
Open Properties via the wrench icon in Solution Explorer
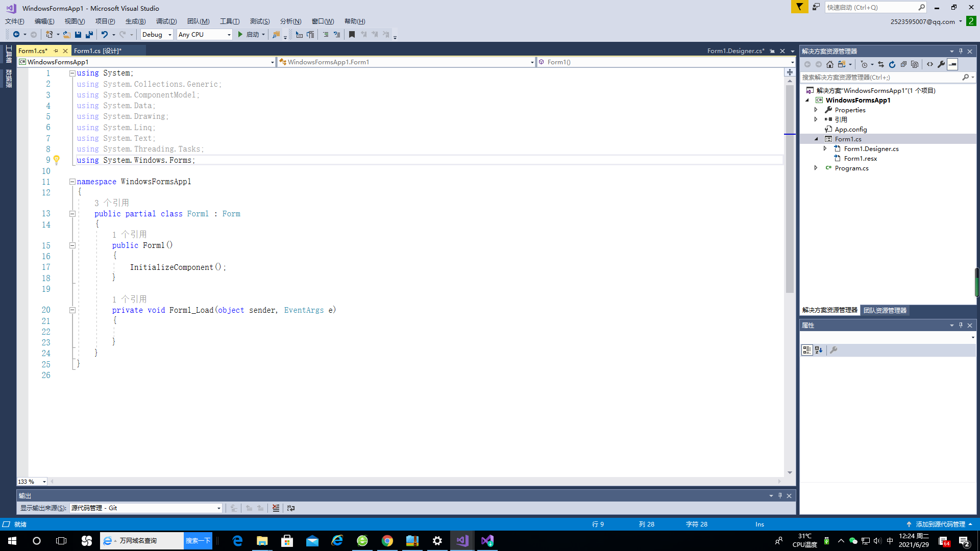click(941, 64)
